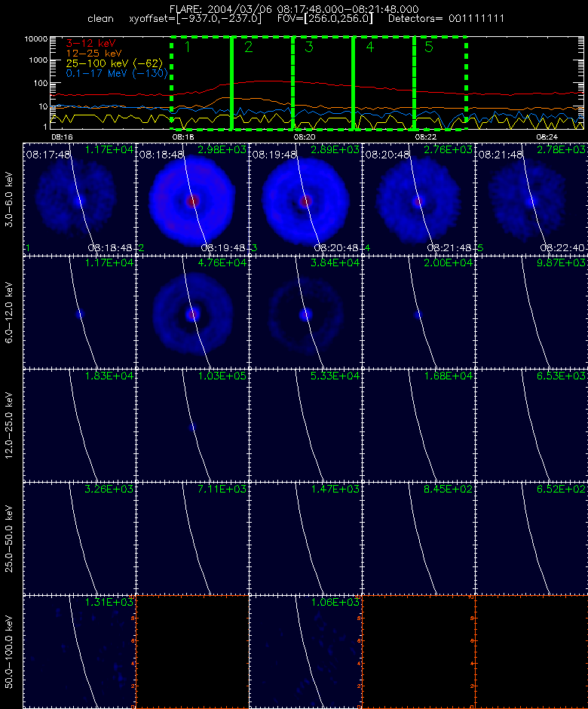Viewport: 588px width, 709px height.
Task: Select the peak value 1.47E+03
Action: point(335,489)
